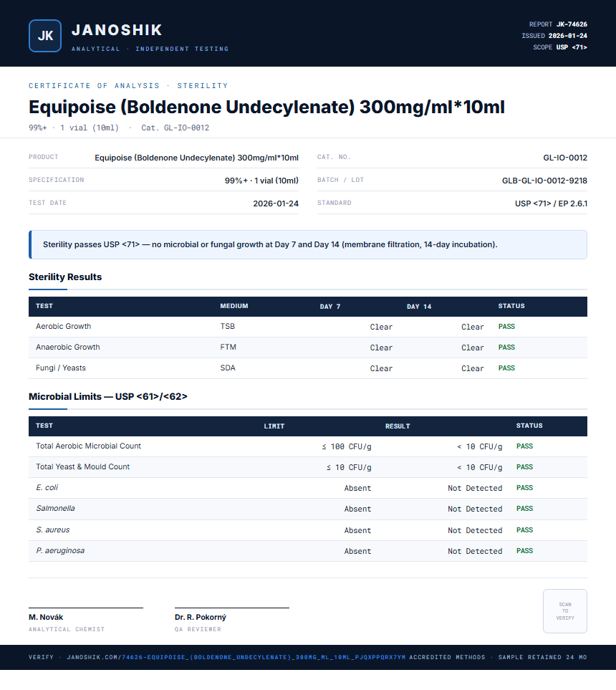616x690 pixels.
Task: Click the ≤ 100 CFU/g limit cell
Action: click(x=346, y=446)
